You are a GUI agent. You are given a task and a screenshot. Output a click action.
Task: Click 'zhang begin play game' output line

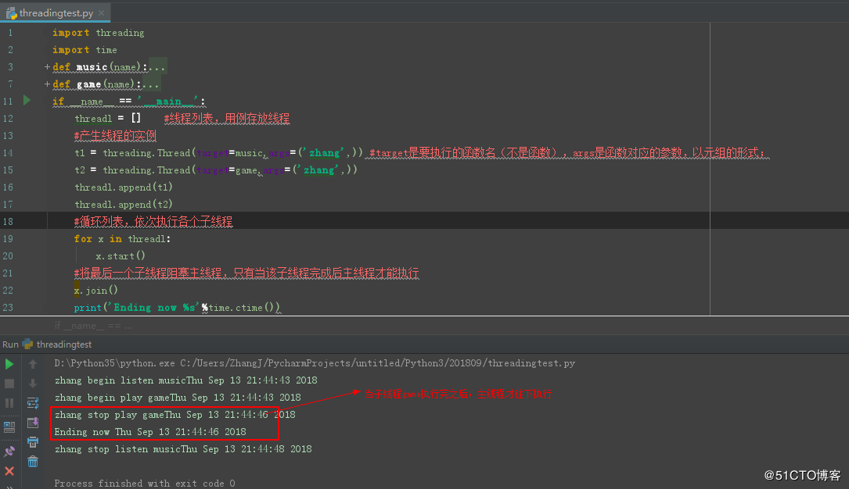[178, 397]
